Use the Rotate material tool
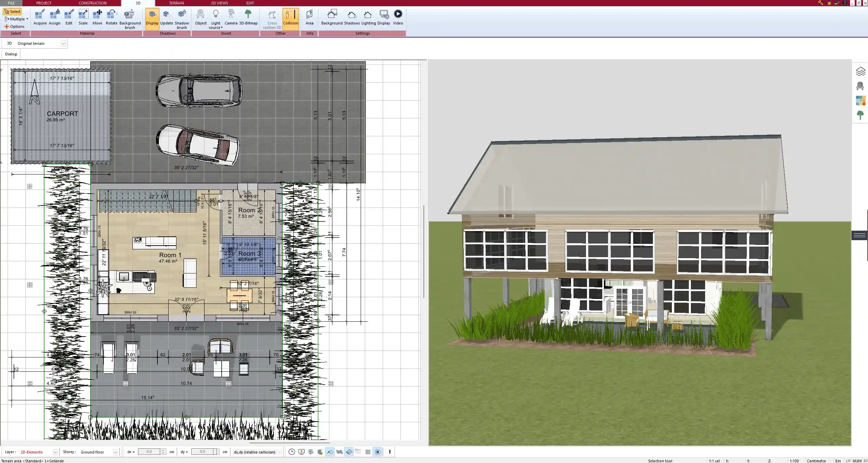Screen dimensions: 868x463 pos(112,17)
